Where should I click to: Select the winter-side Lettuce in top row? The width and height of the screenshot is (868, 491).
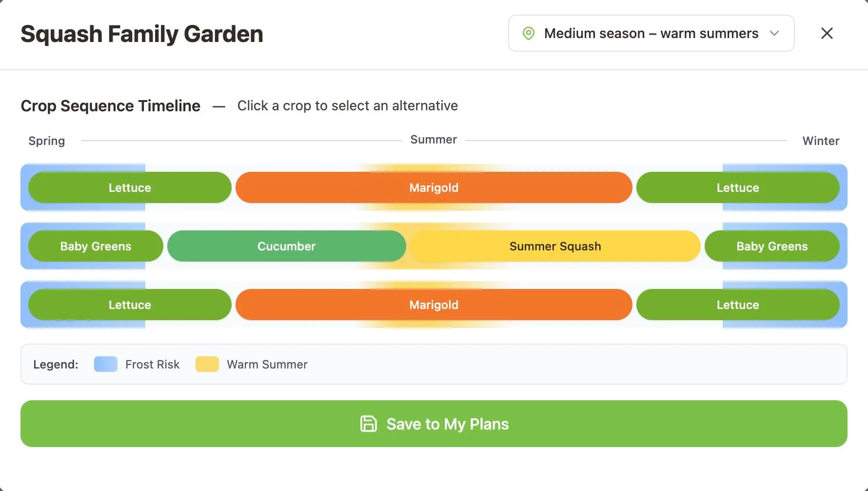click(737, 187)
